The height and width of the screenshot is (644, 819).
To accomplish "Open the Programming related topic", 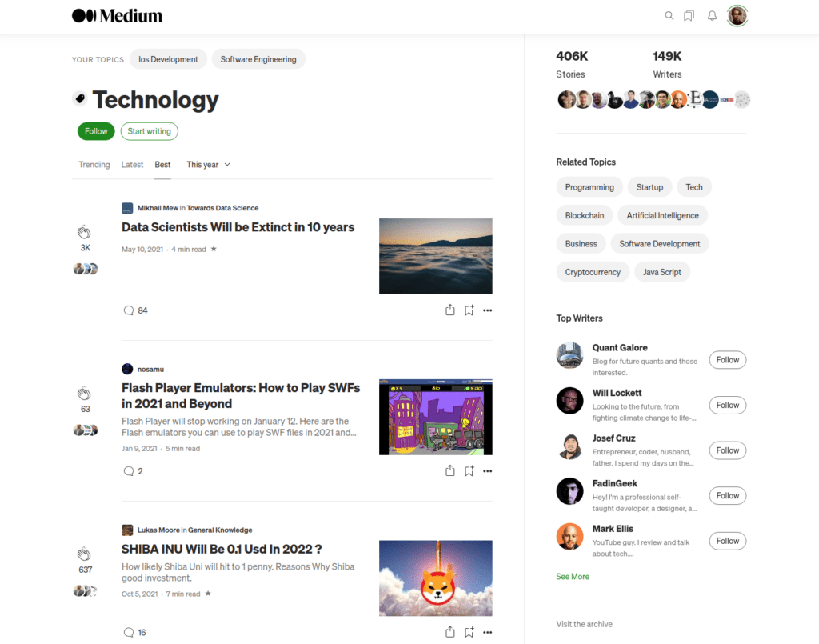I will click(589, 187).
